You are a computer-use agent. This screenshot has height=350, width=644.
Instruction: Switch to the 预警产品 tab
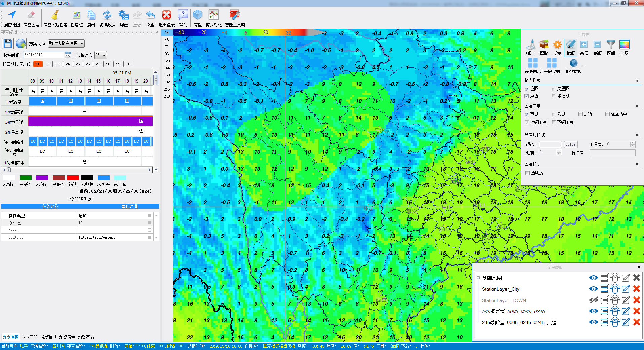point(86,337)
